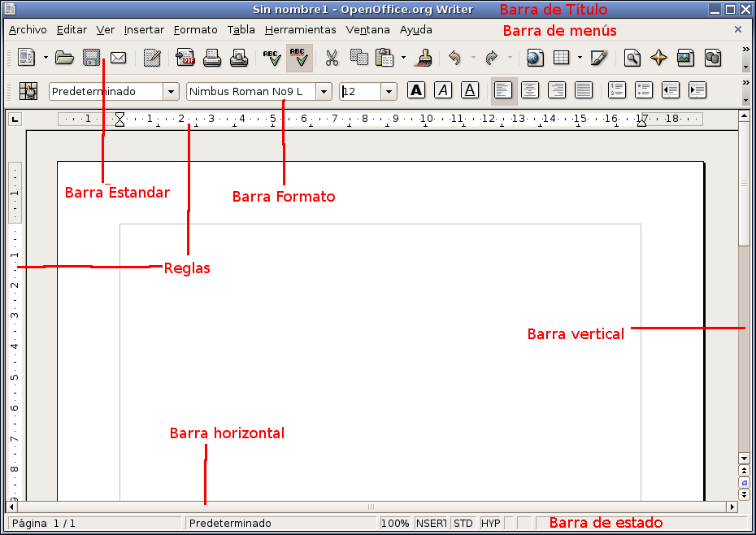Toggle Italic formatting
The height and width of the screenshot is (535, 756).
point(443,90)
